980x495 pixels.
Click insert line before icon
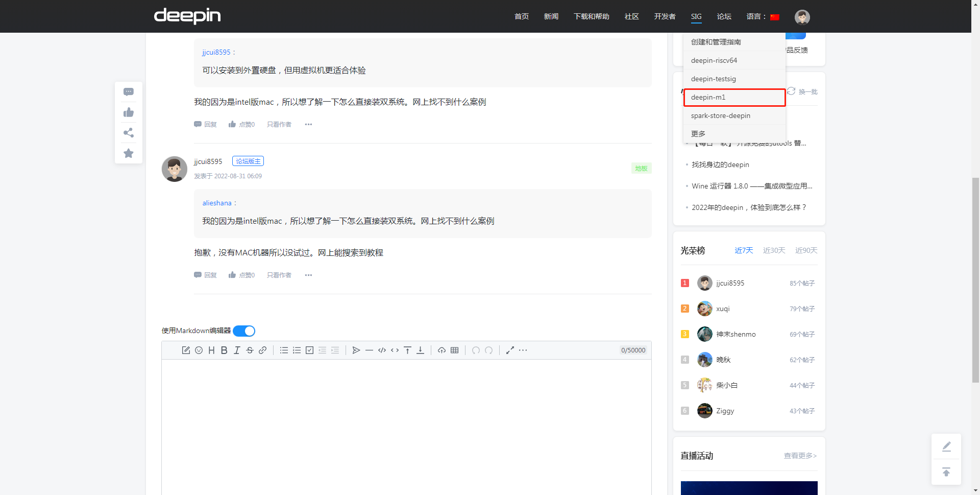[407, 350]
